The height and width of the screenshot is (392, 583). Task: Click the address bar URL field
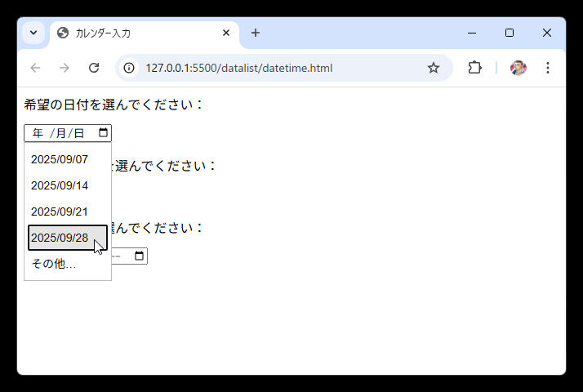pos(278,68)
